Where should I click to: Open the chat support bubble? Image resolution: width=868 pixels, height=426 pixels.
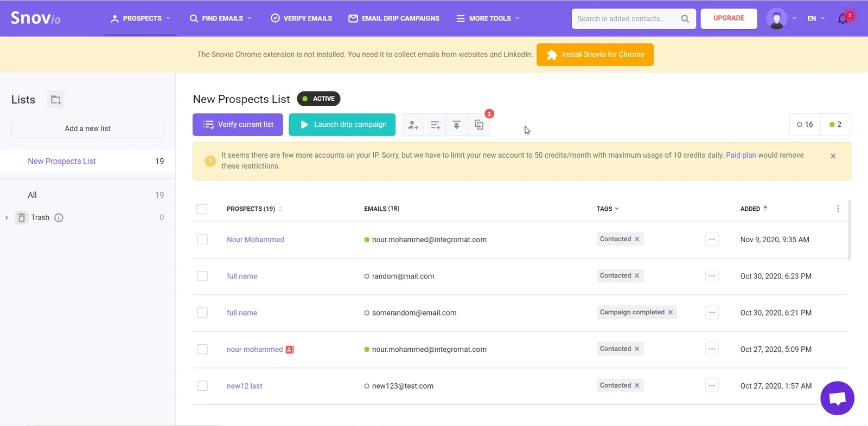[x=837, y=398]
